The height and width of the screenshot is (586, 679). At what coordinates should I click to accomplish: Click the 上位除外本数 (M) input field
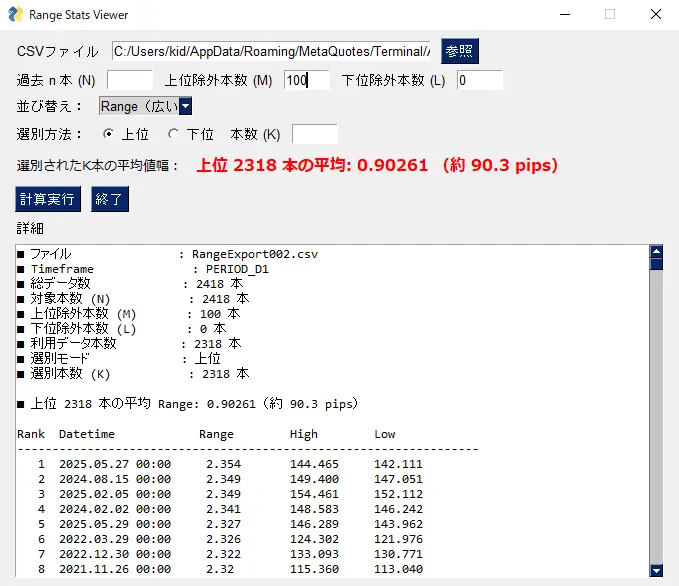click(307, 80)
